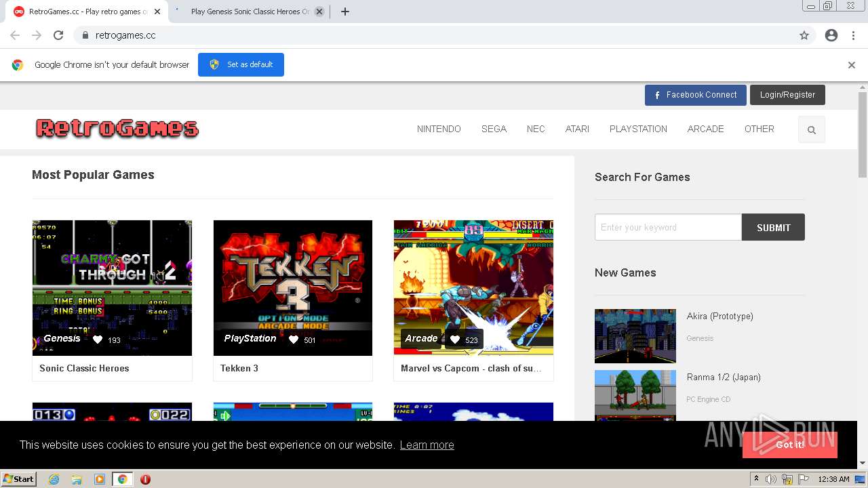
Task: Click the red stop-sign taskbar icon
Action: point(145,479)
